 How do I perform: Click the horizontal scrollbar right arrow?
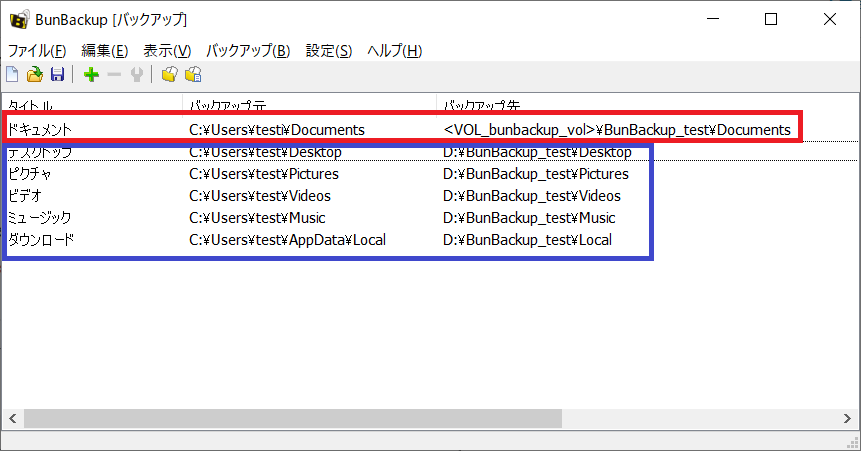[847, 419]
